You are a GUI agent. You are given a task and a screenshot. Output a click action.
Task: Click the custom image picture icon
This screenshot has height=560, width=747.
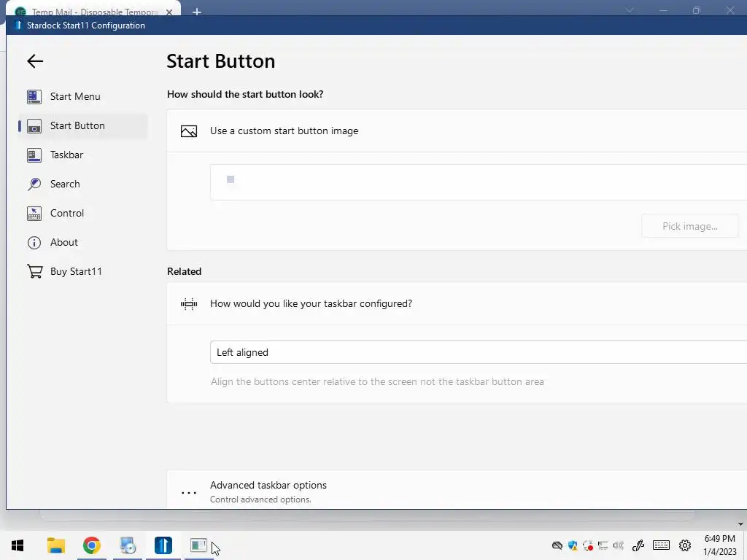(x=189, y=131)
